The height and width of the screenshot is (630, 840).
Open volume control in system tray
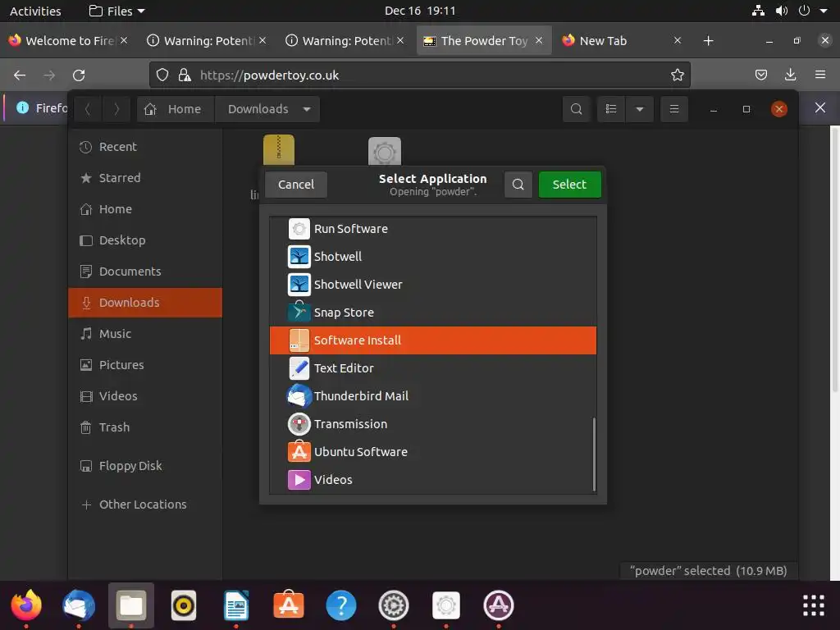[782, 11]
